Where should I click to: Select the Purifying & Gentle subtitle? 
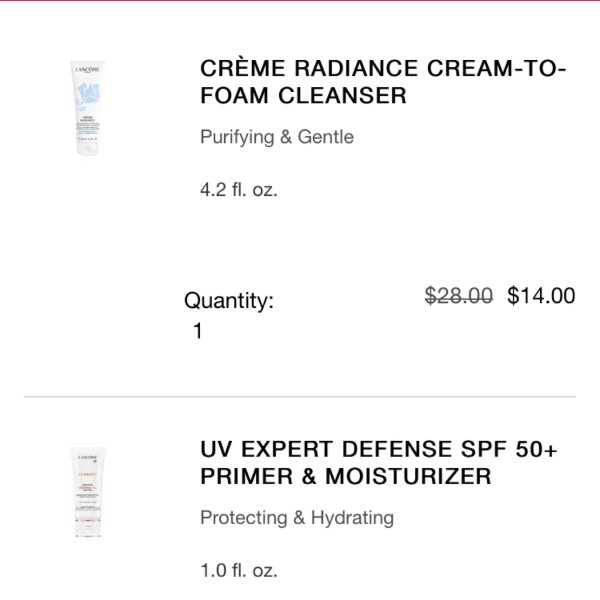click(277, 137)
